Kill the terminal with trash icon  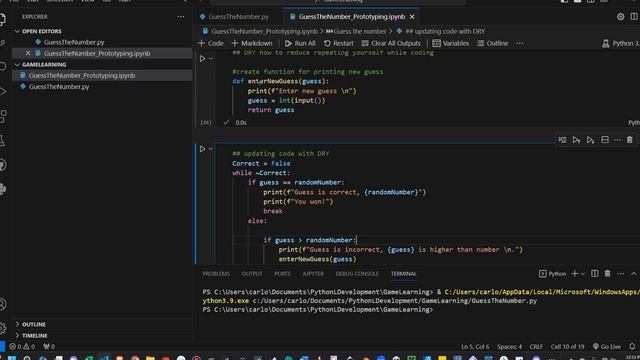coord(607,274)
